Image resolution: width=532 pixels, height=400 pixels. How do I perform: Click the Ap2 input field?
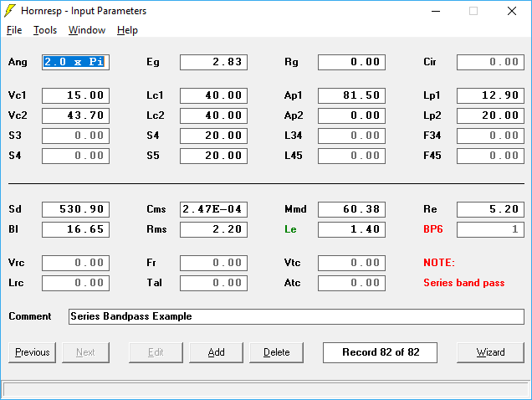click(x=352, y=115)
